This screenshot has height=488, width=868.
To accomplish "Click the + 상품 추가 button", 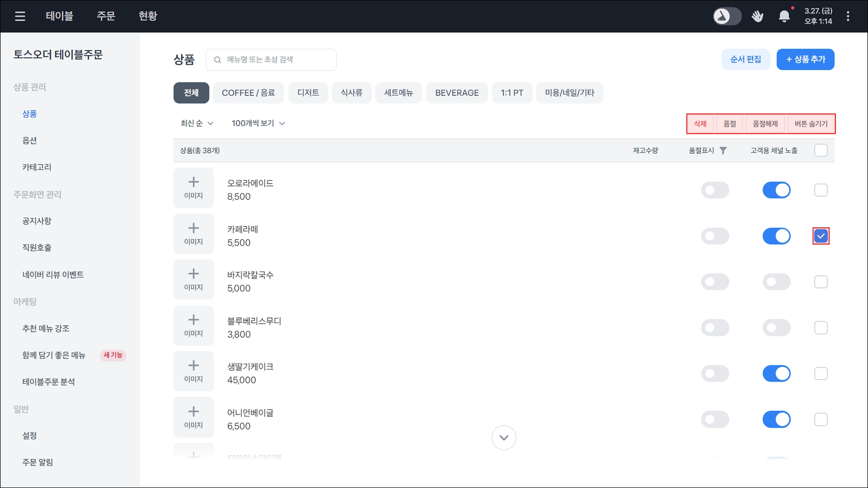I will click(x=805, y=59).
